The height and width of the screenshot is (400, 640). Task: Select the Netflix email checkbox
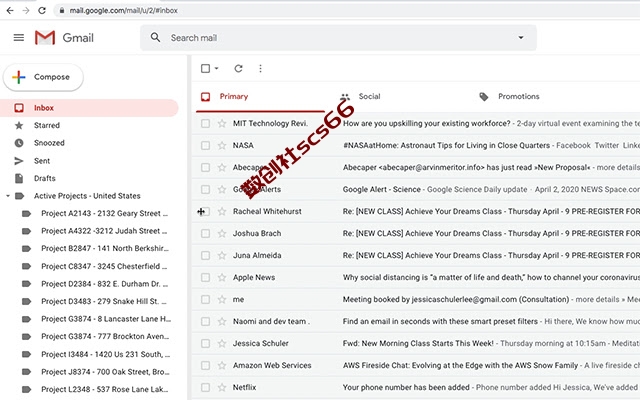pos(205,387)
